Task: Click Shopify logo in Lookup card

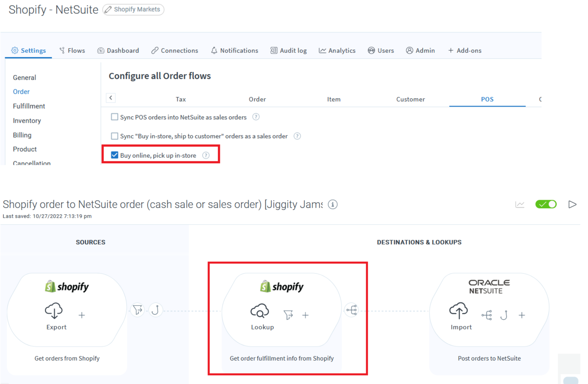Action: pyautogui.click(x=282, y=287)
